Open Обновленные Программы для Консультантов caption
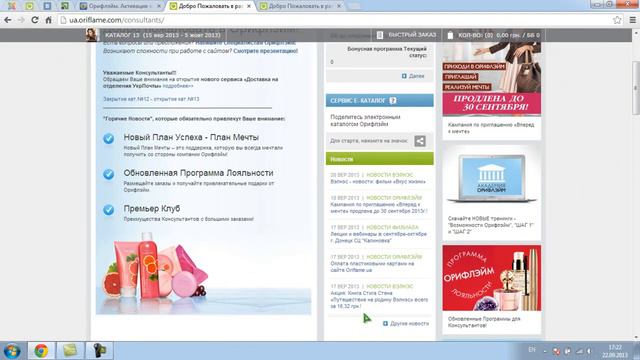Image resolution: width=640 pixels, height=360 pixels. [x=484, y=322]
